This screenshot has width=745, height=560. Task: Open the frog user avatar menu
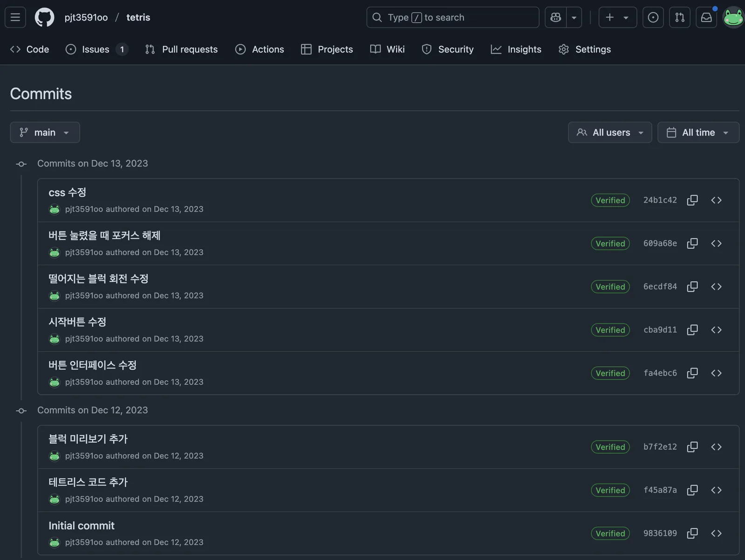[x=733, y=17]
